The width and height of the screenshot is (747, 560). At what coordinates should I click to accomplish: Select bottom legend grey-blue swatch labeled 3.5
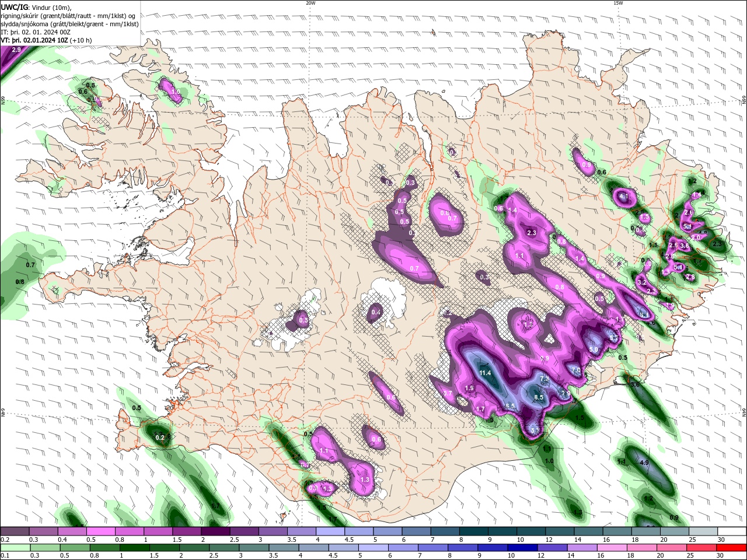coord(284,548)
